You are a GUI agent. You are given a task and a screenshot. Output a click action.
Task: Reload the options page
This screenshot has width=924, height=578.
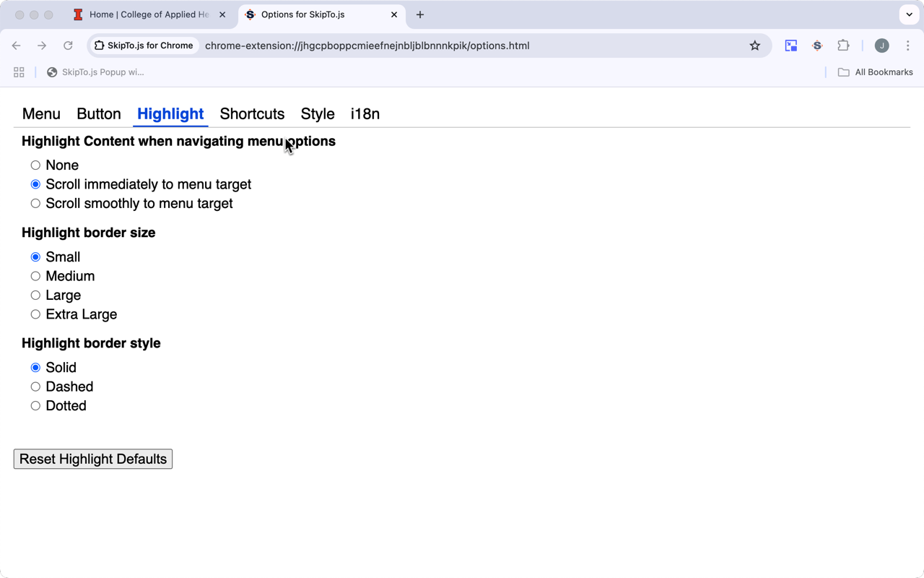coord(68,46)
